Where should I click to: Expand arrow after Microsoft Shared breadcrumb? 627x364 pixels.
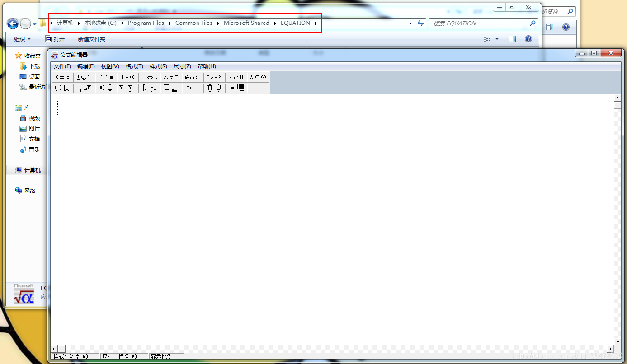click(275, 23)
